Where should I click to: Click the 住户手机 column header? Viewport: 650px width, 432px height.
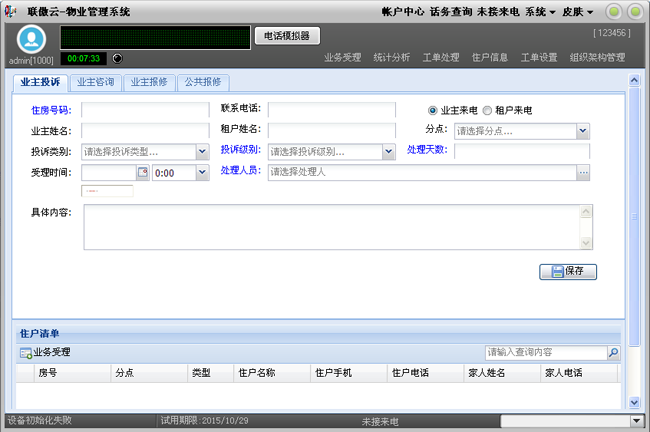coord(348,373)
